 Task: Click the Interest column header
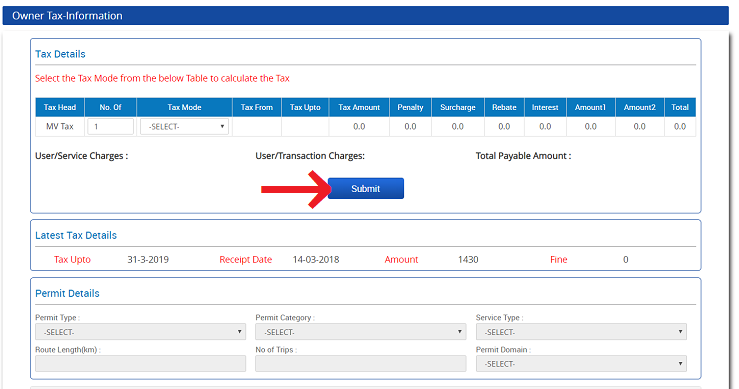click(545, 108)
